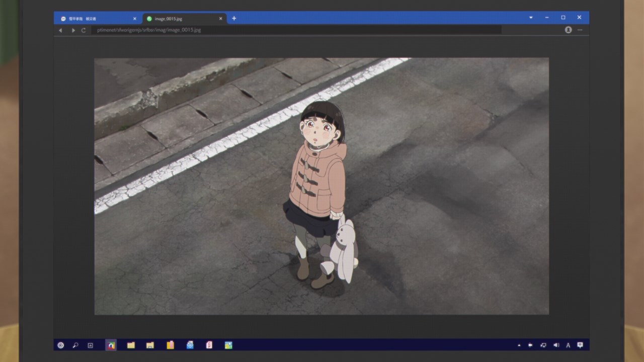Click the browser forward arrow
The image size is (644, 362).
(73, 30)
